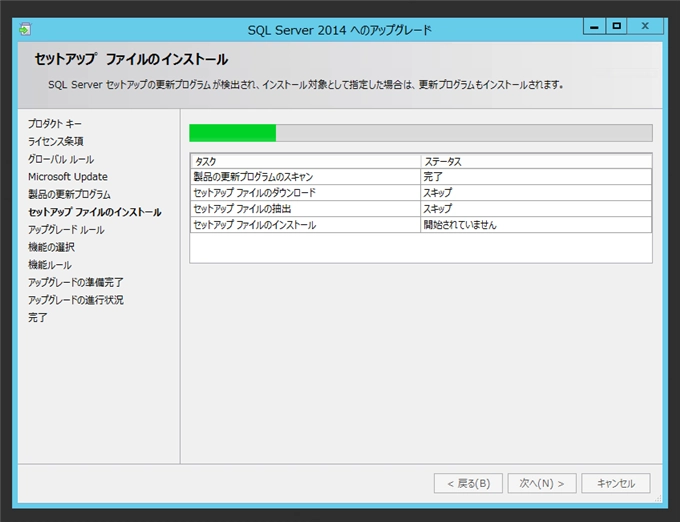Select the グローバル ルール step in sidebar
Screen dimensions: 680x522
pos(61,159)
